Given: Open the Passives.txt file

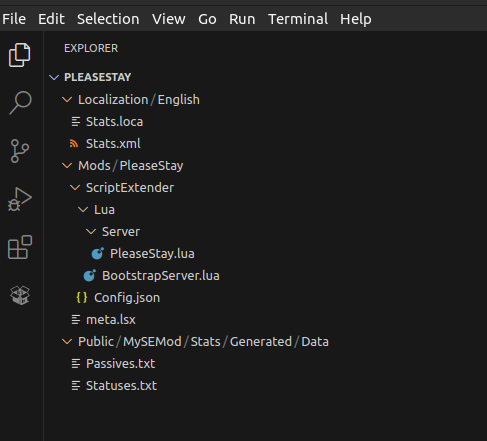Looking at the screenshot, I should 120,364.
